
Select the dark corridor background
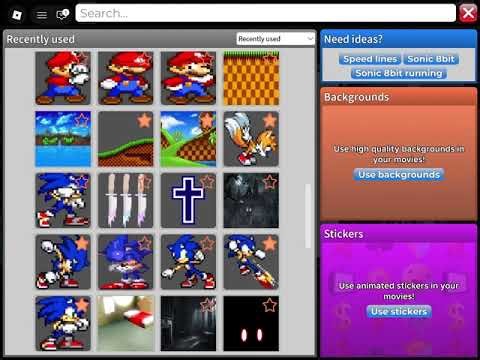(x=188, y=323)
